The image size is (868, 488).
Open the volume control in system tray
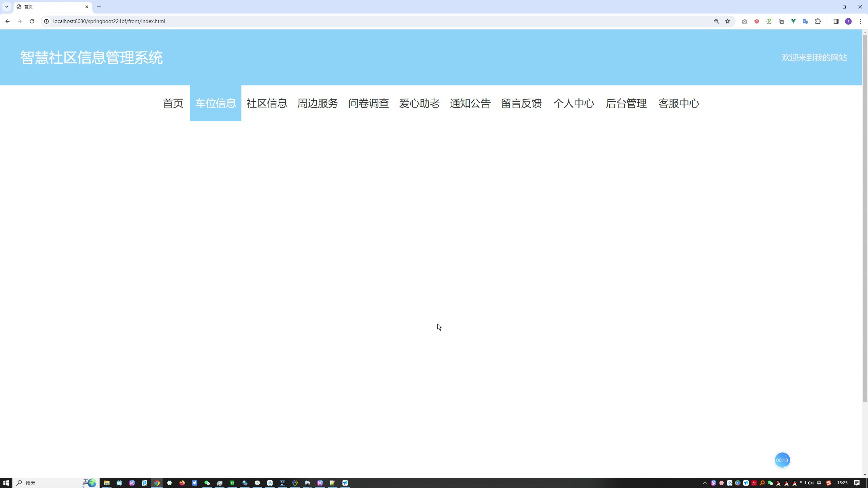pos(811,483)
